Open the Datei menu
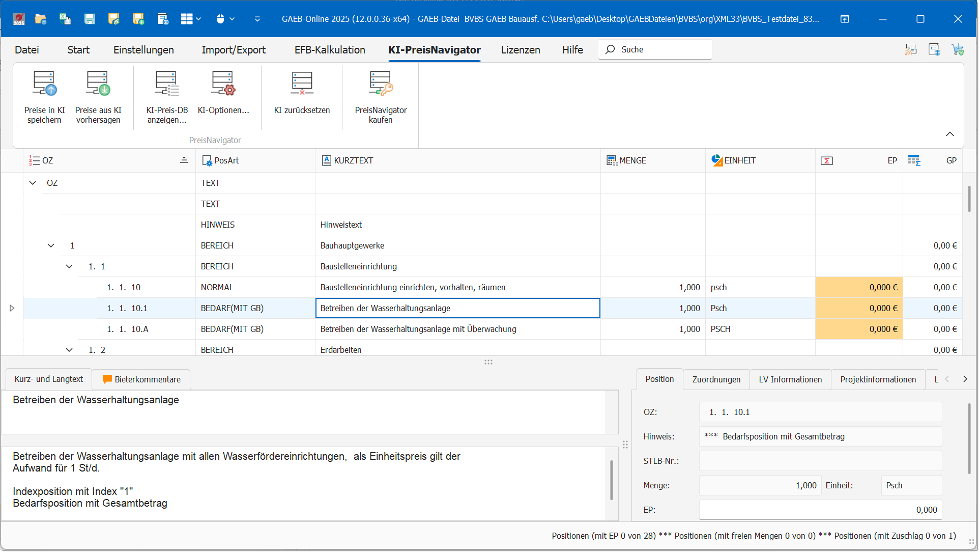 (27, 50)
